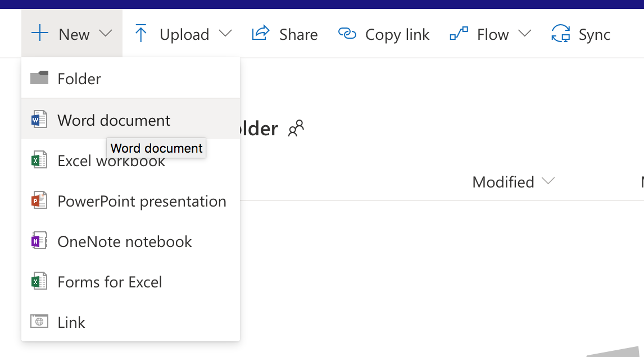Click the PowerPoint presentation icon
This screenshot has height=357, width=644.
(39, 200)
